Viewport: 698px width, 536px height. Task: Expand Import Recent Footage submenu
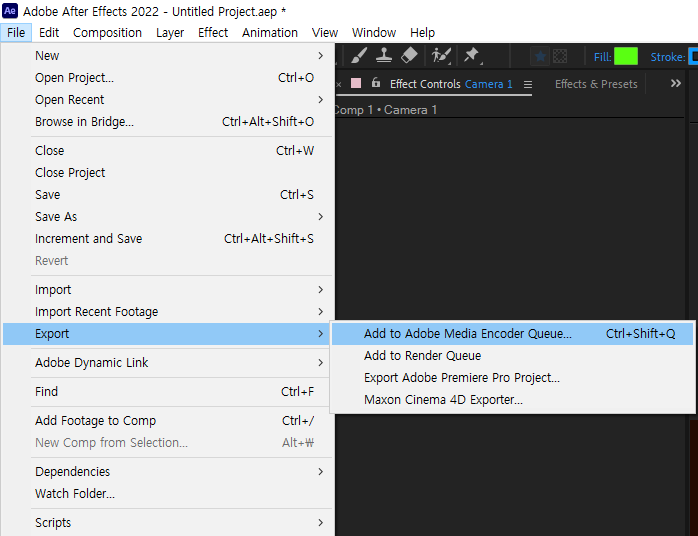[167, 312]
